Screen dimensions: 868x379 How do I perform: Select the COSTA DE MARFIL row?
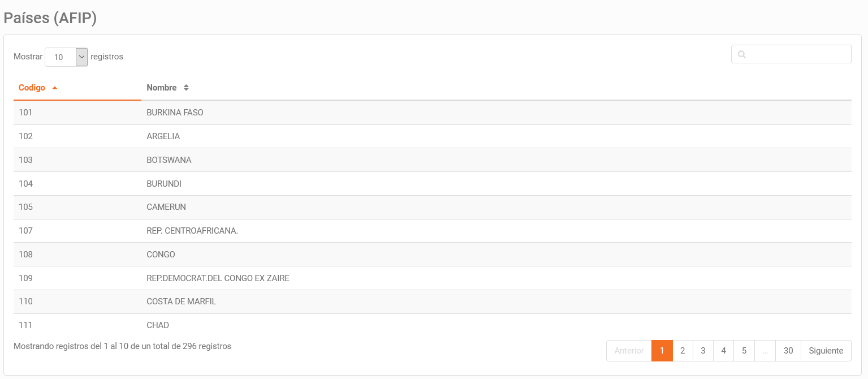point(433,302)
